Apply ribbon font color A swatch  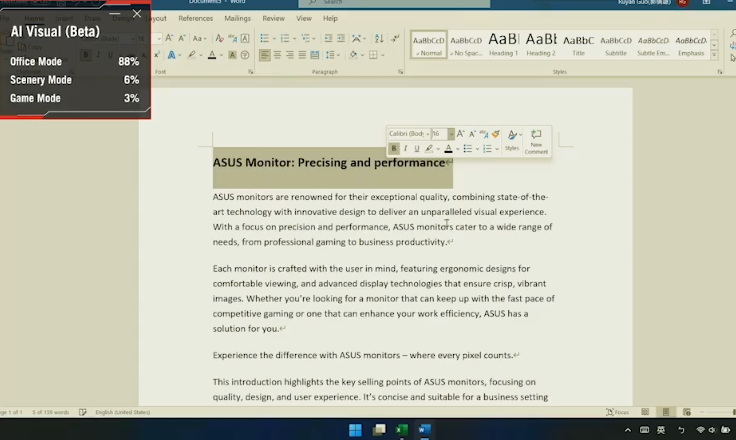coord(212,55)
